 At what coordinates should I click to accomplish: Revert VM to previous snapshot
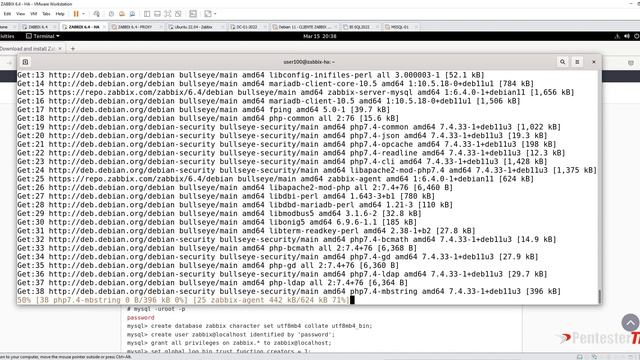pos(122,13)
